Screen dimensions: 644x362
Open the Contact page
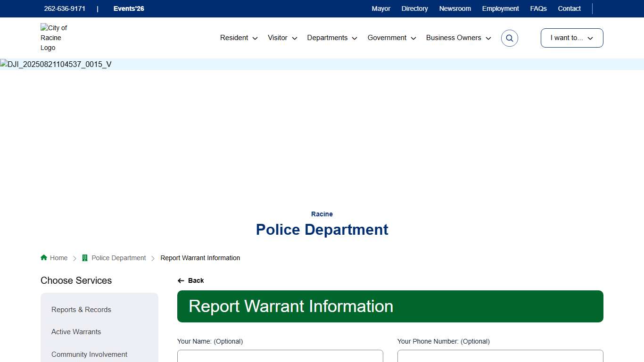[569, 8]
